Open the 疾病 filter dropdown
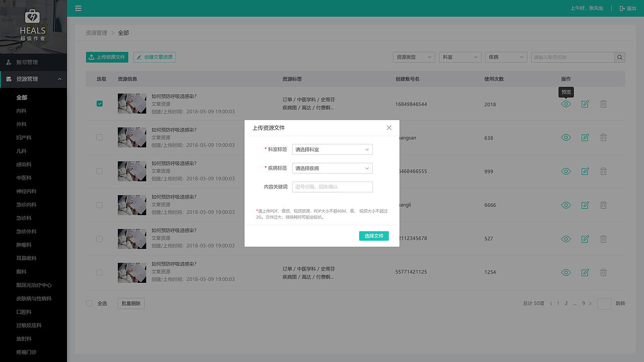This screenshot has width=644, height=362. pos(506,57)
